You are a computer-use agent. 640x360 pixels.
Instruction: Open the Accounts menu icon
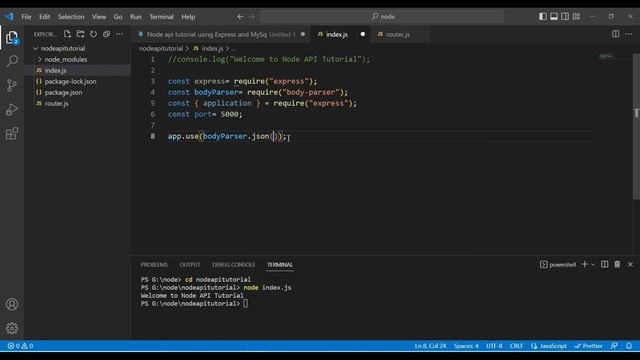click(12, 304)
